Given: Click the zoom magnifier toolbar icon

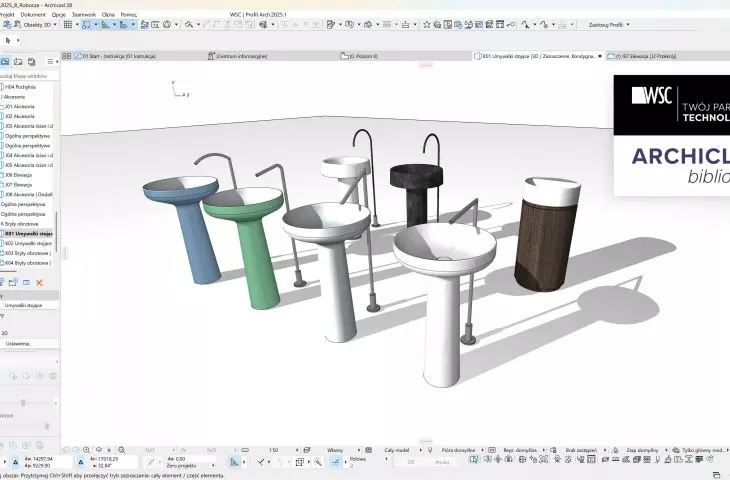Looking at the screenshot, I should point(189,25).
